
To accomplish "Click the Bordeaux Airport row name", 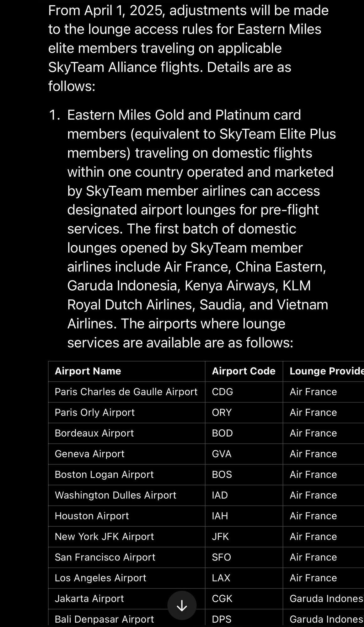I will 94,433.
